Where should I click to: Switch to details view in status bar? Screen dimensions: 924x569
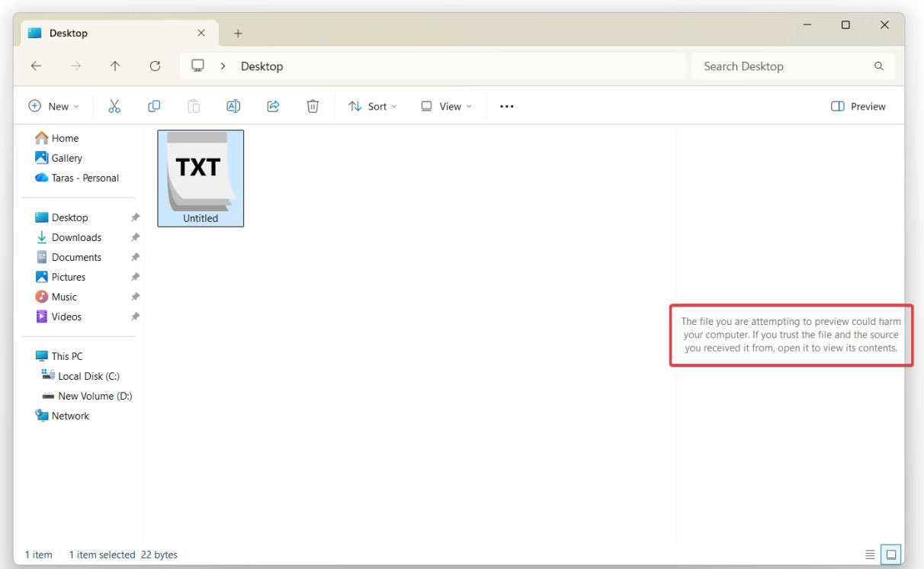tap(871, 555)
